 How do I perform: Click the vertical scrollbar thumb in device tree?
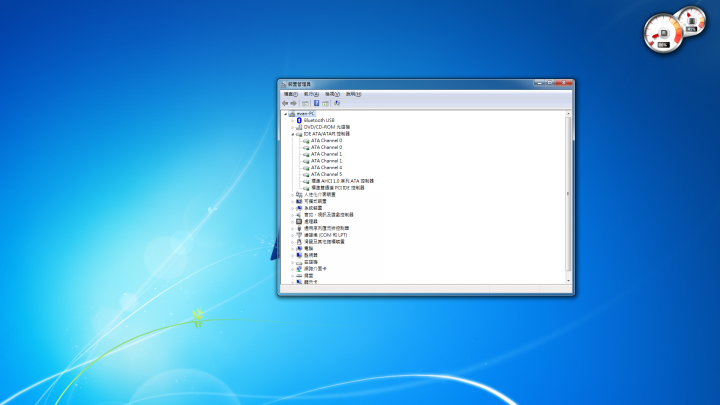(568, 194)
